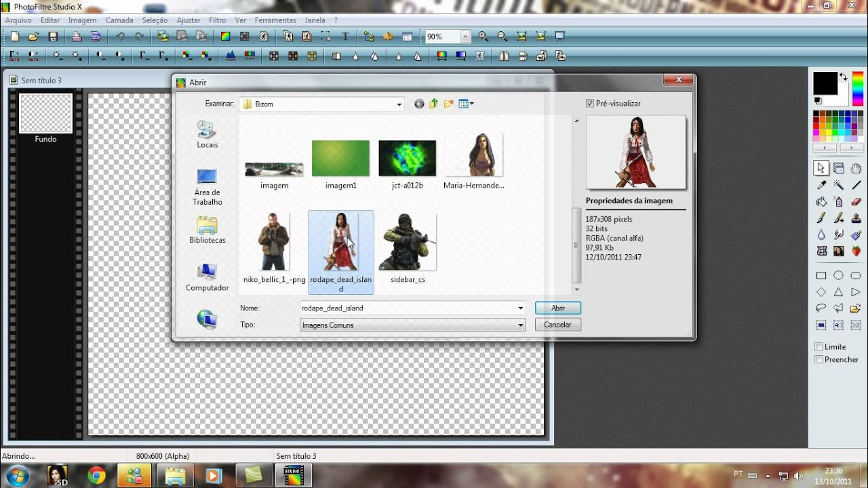Click the black foreground color swatch
Viewport: 868px width, 488px height.
click(825, 83)
